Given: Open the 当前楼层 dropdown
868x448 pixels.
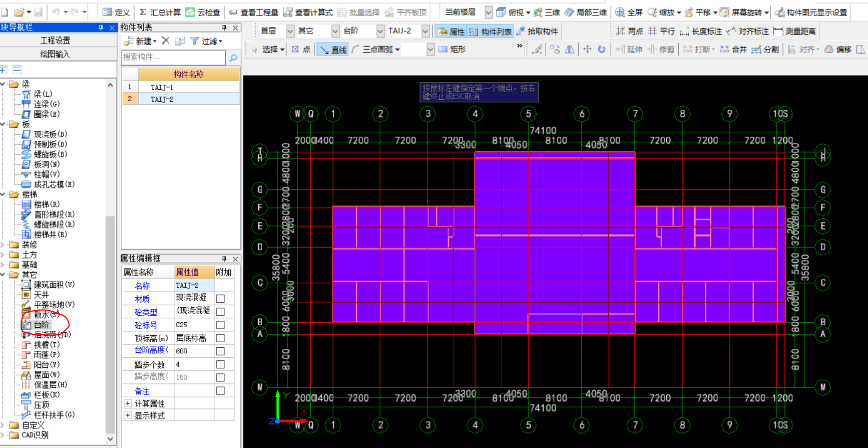Looking at the screenshot, I should (x=489, y=12).
